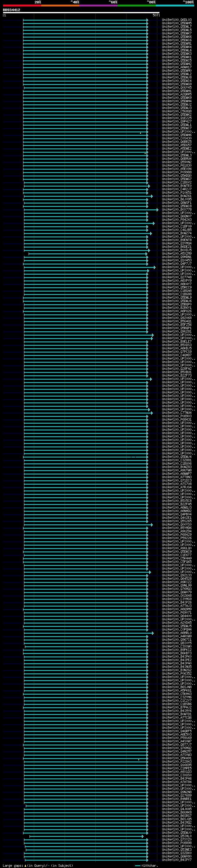Click hit label UniRef100_Q0UY45
The width and height of the screenshot is (197, 868).
point(177,88)
